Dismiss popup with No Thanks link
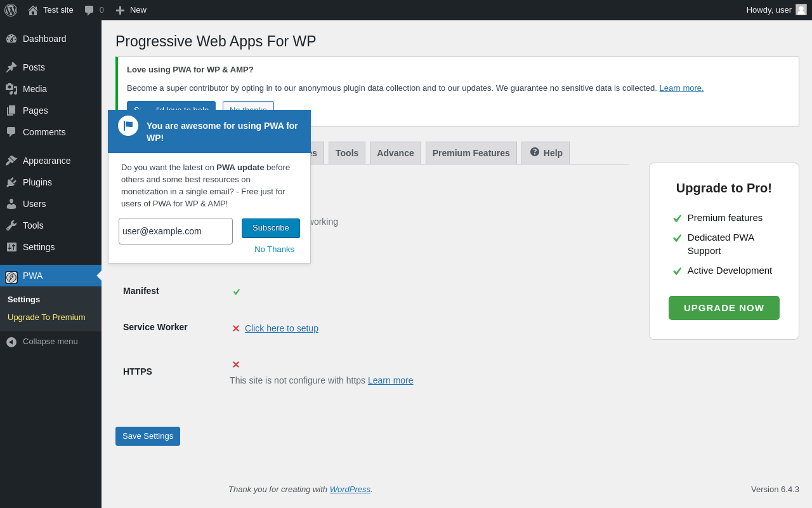 274,250
